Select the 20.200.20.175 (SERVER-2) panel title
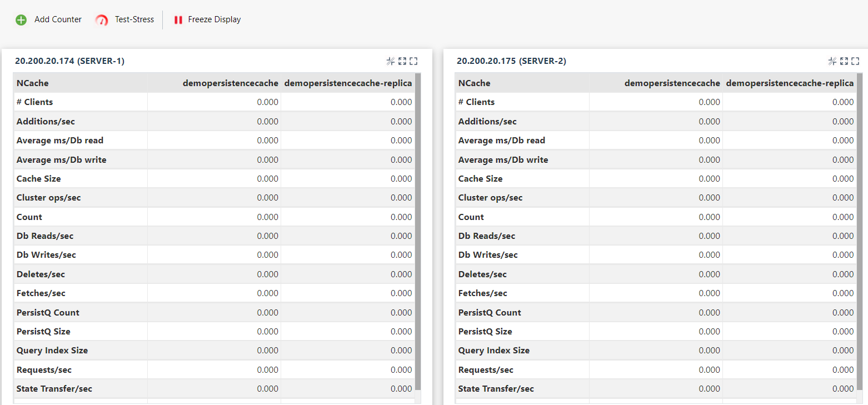This screenshot has height=405, width=868. point(511,61)
